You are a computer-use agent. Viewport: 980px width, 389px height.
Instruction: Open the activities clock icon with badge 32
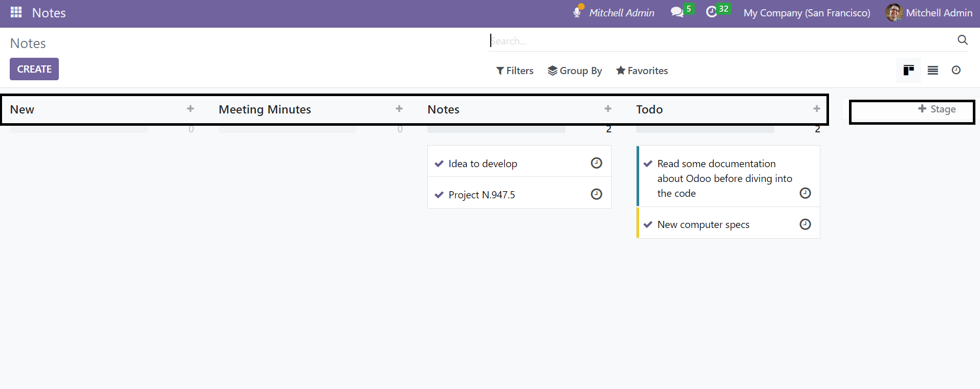click(x=711, y=12)
